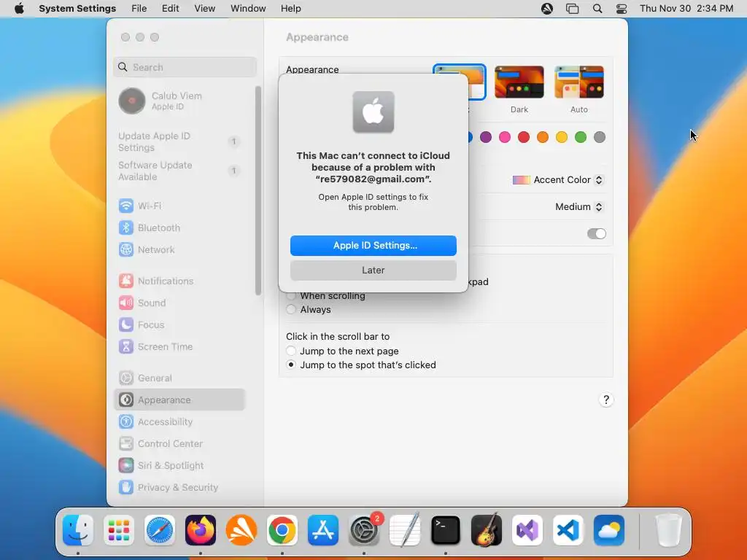Open Accessibility settings pane

pos(179,422)
